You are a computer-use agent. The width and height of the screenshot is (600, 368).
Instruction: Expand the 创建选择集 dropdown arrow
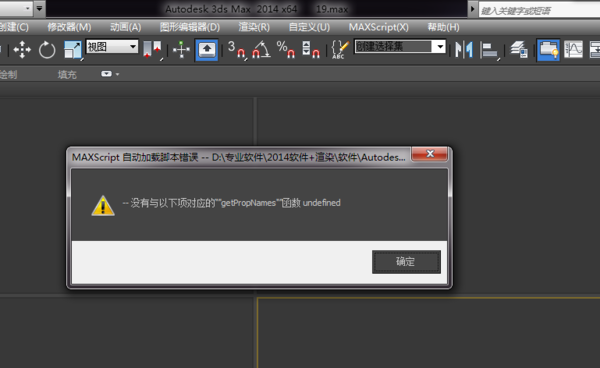pos(440,47)
